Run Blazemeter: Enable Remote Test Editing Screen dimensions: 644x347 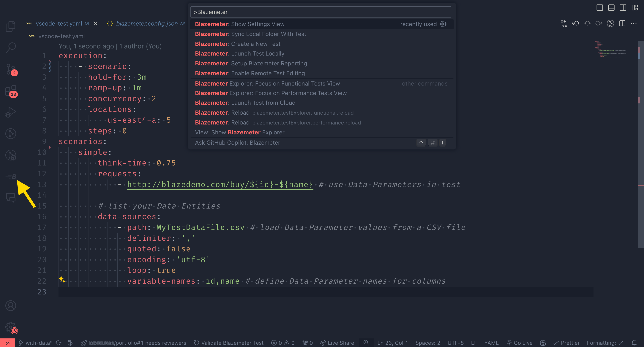click(x=322, y=73)
